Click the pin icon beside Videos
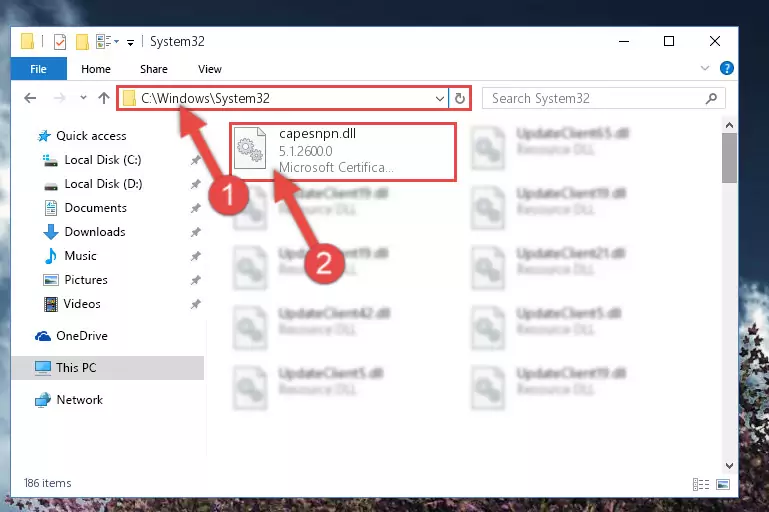 point(196,304)
